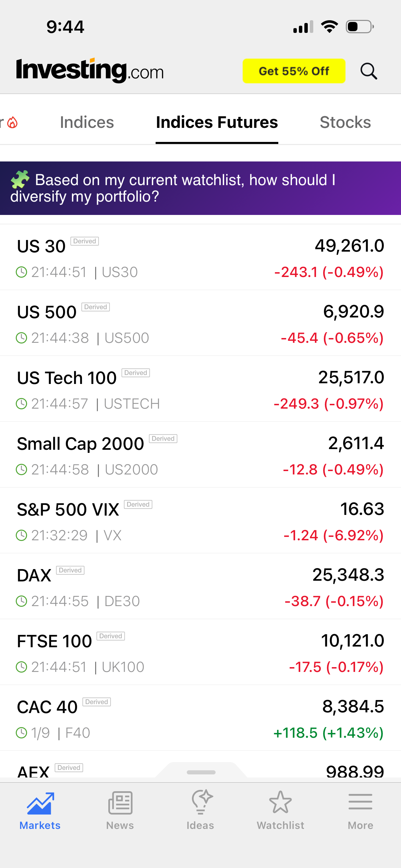
Task: Select the Indices Futures tab
Action: pos(217,122)
